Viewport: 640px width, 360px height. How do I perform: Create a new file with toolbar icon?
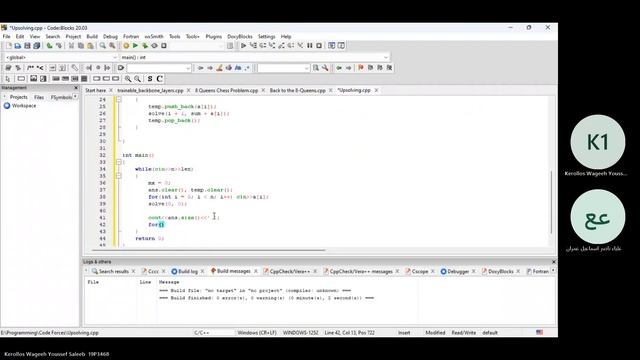click(8, 46)
